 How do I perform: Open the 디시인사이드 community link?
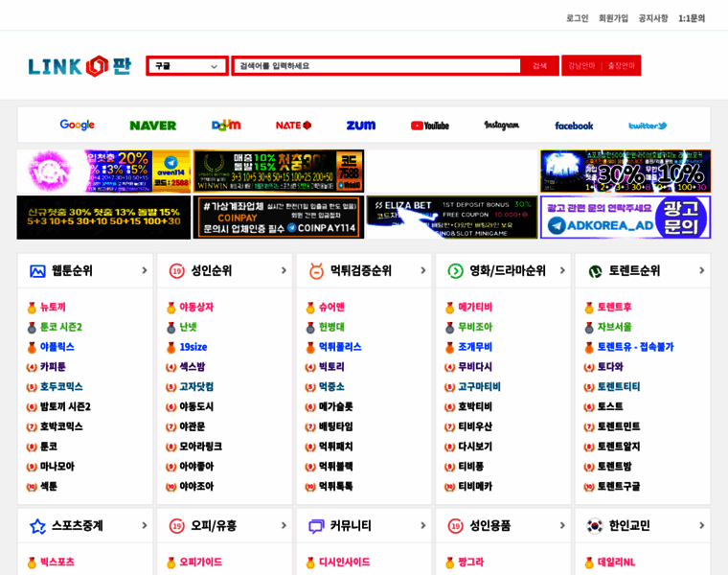[344, 563]
